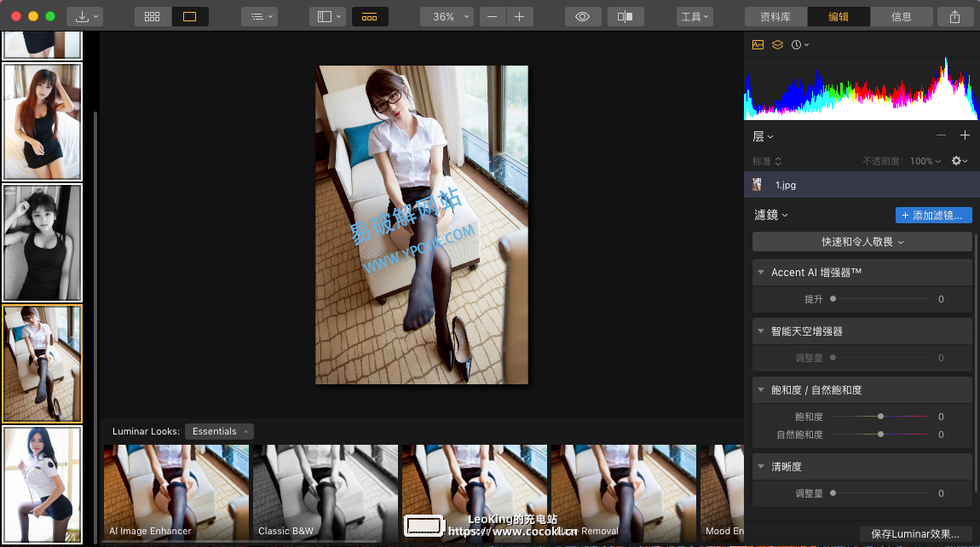Switch to single image view
980x547 pixels.
[189, 17]
